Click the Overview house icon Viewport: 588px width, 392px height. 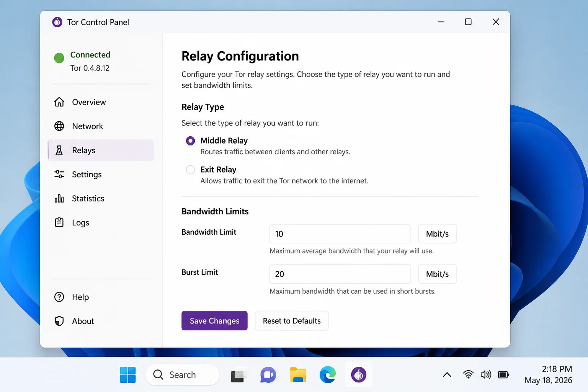pyautogui.click(x=59, y=102)
